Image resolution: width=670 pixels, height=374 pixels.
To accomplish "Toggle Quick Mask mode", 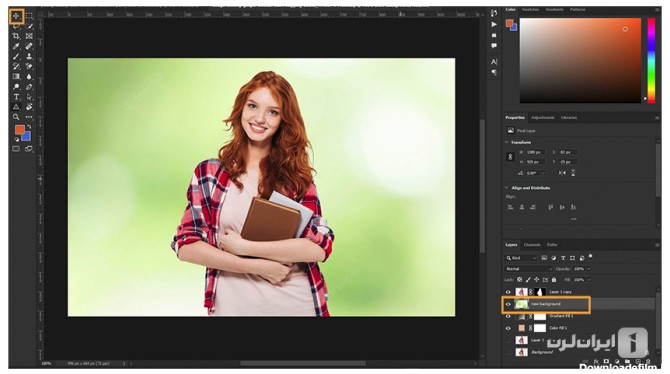I will [16, 149].
